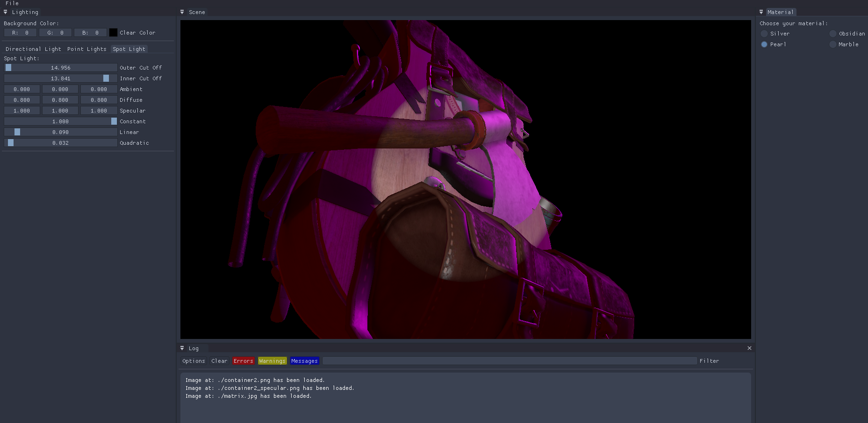Select the Pearl material
The width and height of the screenshot is (868, 423).
click(x=764, y=44)
